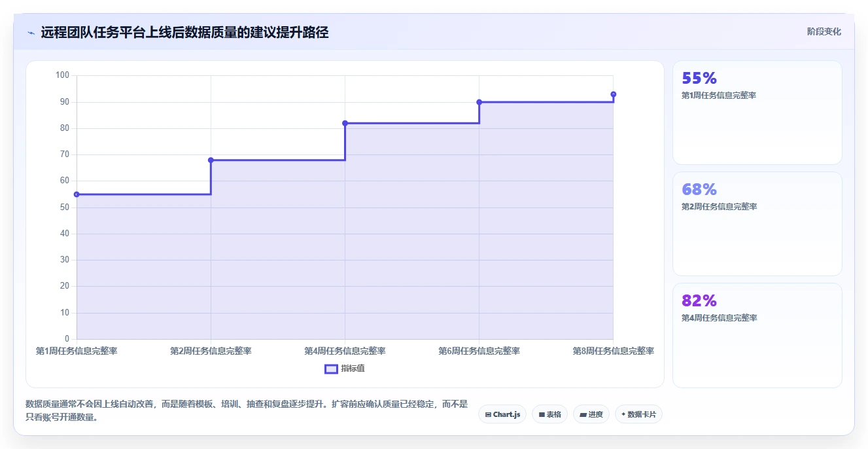Click x-axis label 第4周任务信息完整率
Image resolution: width=868 pixels, height=449 pixels.
tap(345, 351)
